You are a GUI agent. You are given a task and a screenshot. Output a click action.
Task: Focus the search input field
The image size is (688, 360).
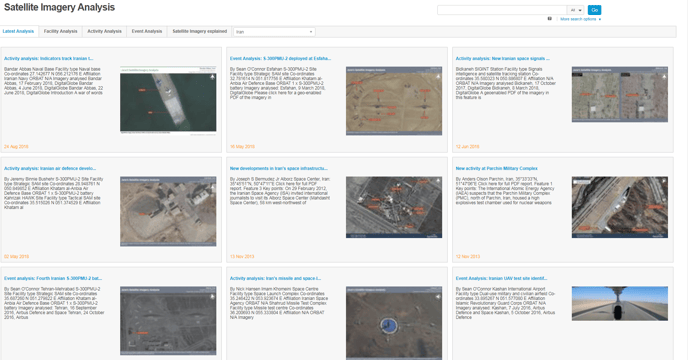tap(502, 10)
